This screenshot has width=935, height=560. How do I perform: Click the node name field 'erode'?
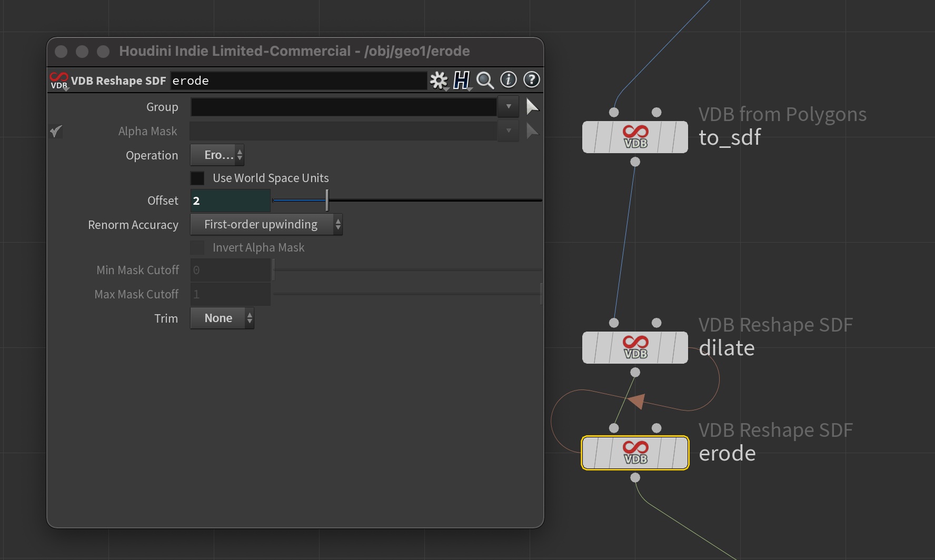coord(299,81)
